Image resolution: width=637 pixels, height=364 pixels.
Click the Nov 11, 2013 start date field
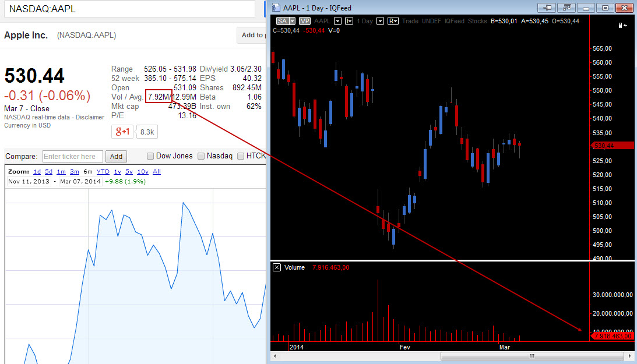tap(29, 181)
